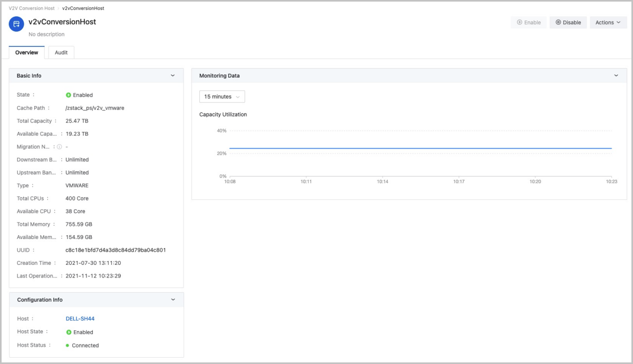Click the Migration Network info icon
The height and width of the screenshot is (364, 633).
60,147
